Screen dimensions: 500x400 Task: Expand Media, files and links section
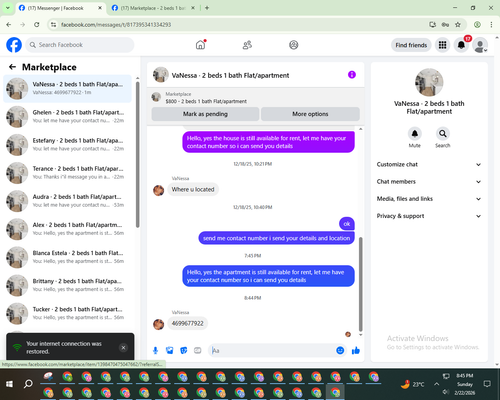[x=429, y=199]
